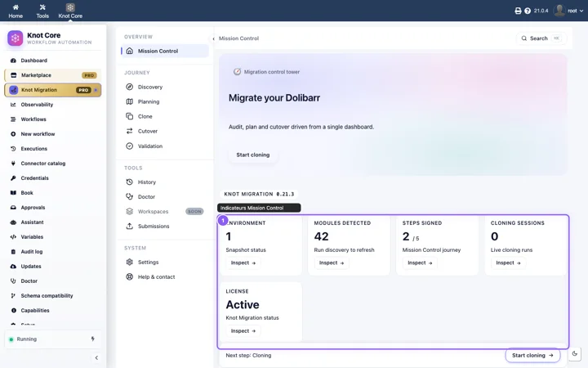Click the lightning bolt next to Running
The height and width of the screenshot is (368, 588).
[x=92, y=339]
